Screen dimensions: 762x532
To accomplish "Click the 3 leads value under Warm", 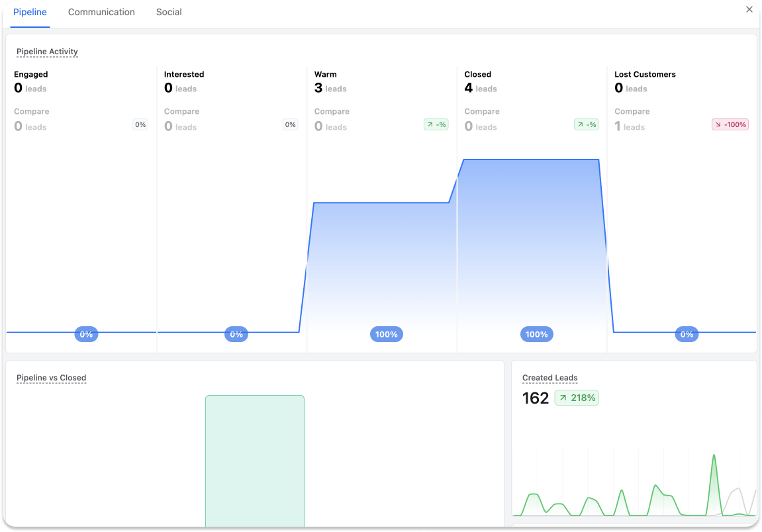I will 330,88.
